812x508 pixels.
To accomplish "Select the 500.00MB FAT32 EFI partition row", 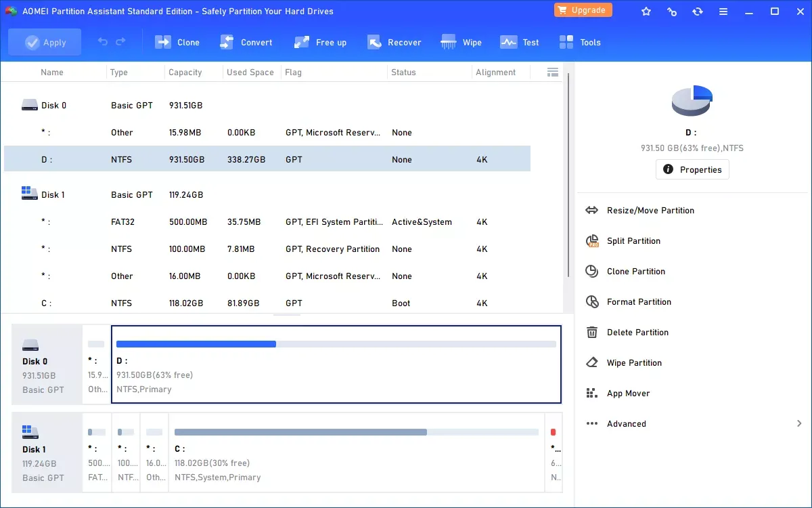I will (x=267, y=222).
